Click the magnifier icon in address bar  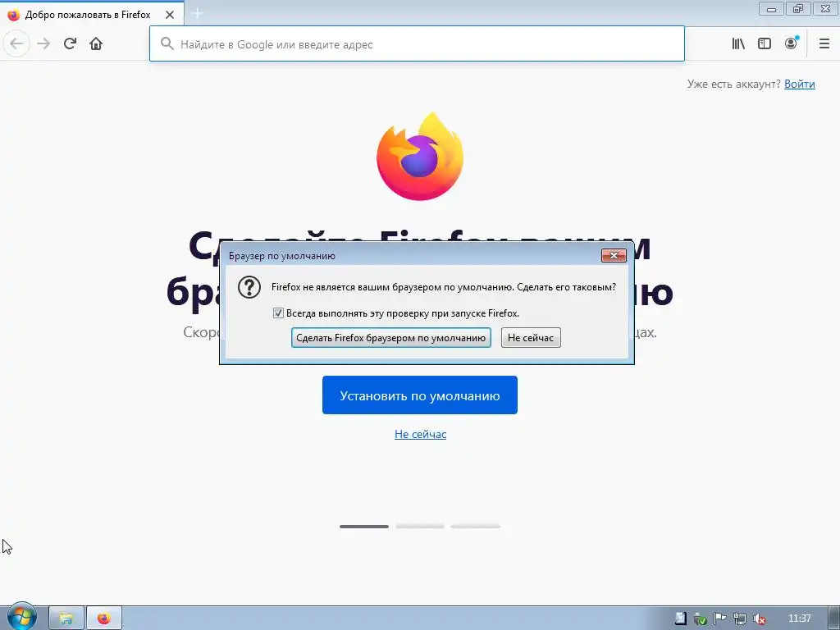pos(167,43)
